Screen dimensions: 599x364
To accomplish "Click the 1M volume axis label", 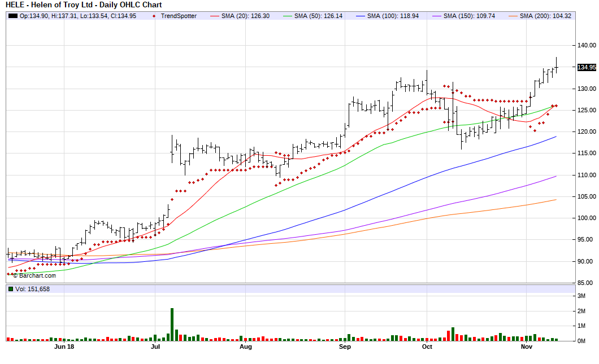I will click(581, 326).
